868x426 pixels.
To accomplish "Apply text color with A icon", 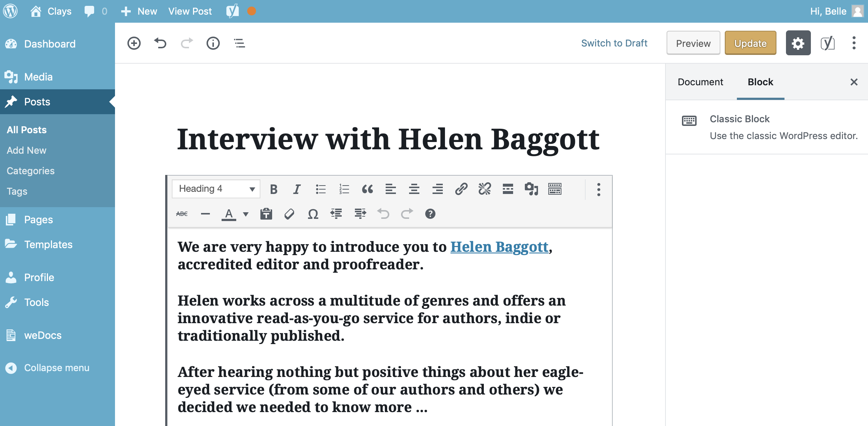I will 229,214.
